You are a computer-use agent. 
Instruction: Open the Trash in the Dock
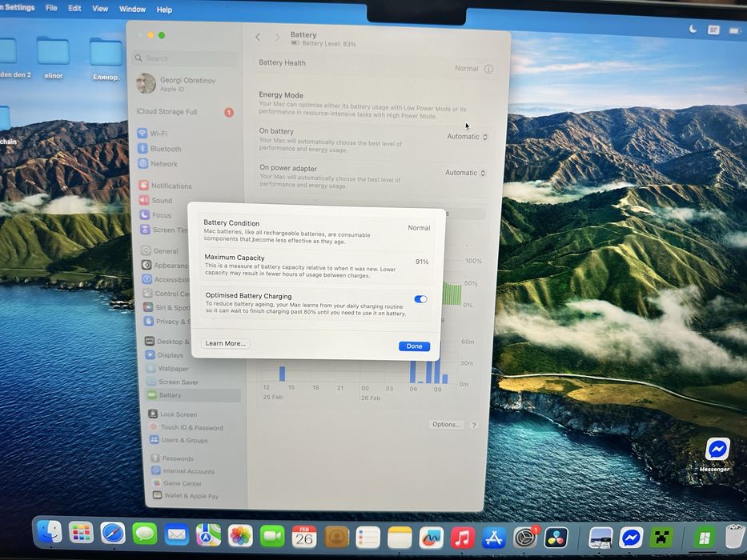[736, 537]
